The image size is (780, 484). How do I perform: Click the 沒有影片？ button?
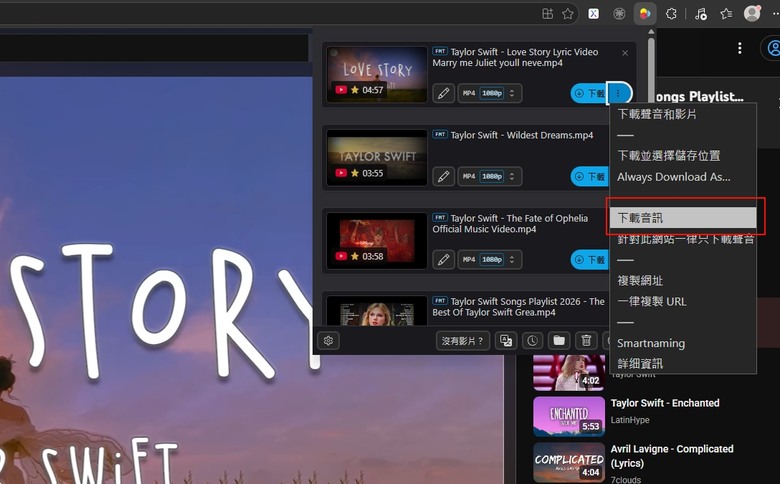(463, 341)
